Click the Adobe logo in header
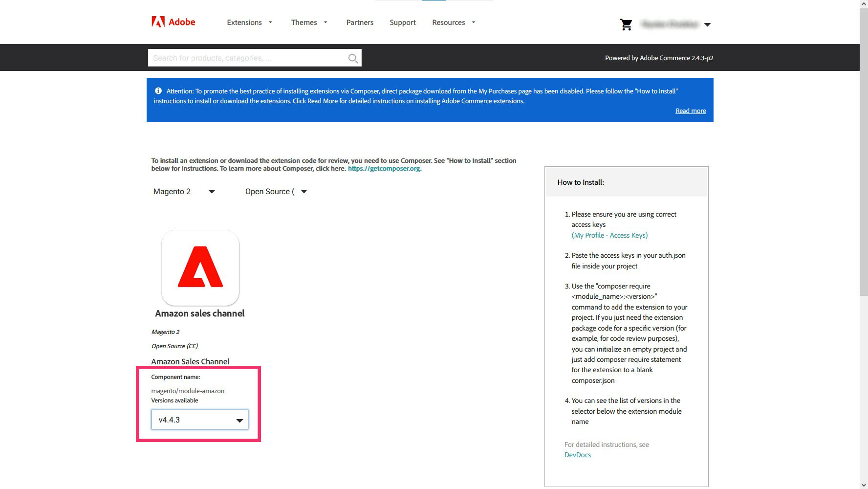 (174, 22)
